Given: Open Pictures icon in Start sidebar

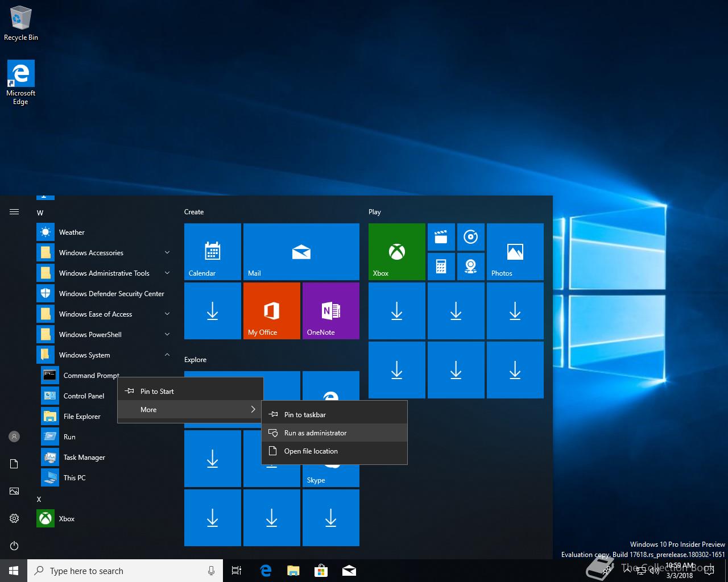Looking at the screenshot, I should 14,491.
